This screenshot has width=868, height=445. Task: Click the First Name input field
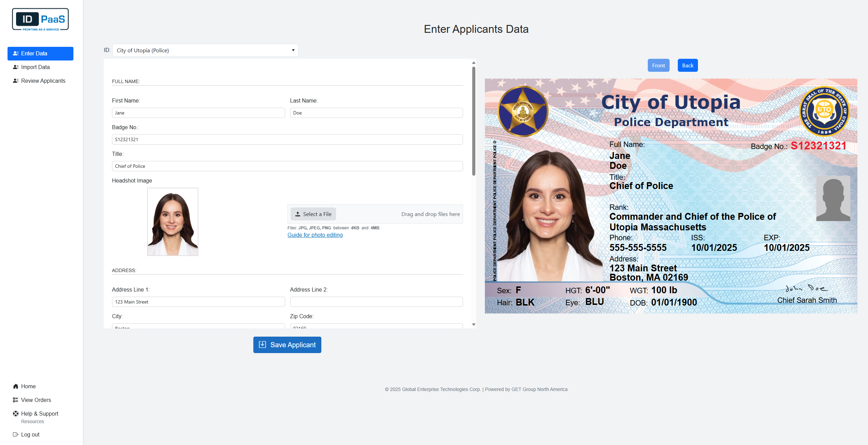[x=198, y=113]
